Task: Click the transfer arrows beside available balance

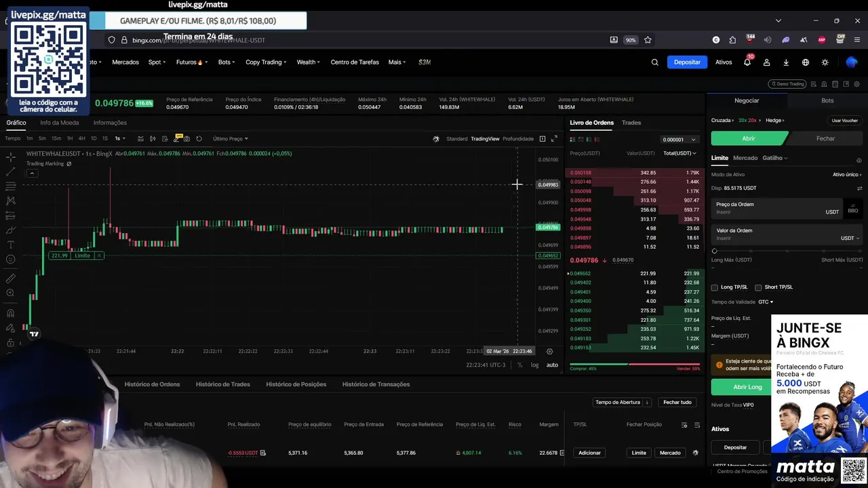Action: click(859, 188)
